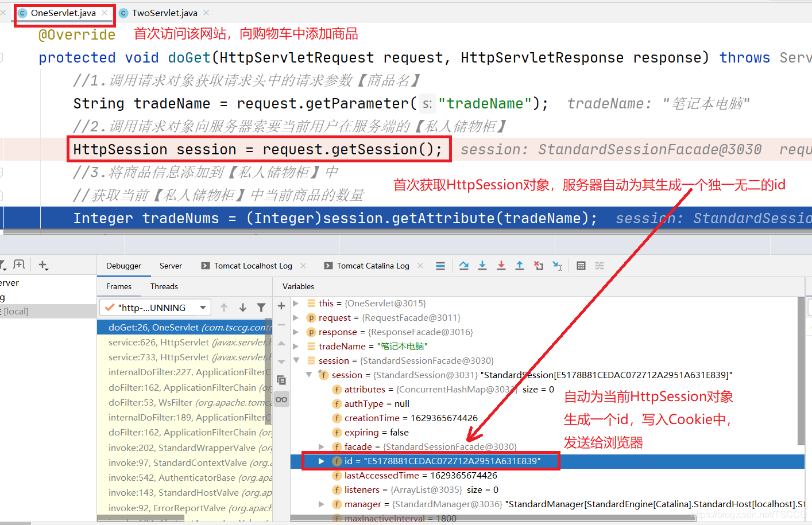Click the open in new tab icon in left panel
812x525 pixels.
(19, 265)
